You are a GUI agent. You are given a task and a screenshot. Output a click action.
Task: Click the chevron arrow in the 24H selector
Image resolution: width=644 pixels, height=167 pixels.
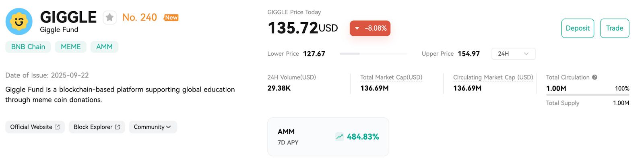point(526,54)
